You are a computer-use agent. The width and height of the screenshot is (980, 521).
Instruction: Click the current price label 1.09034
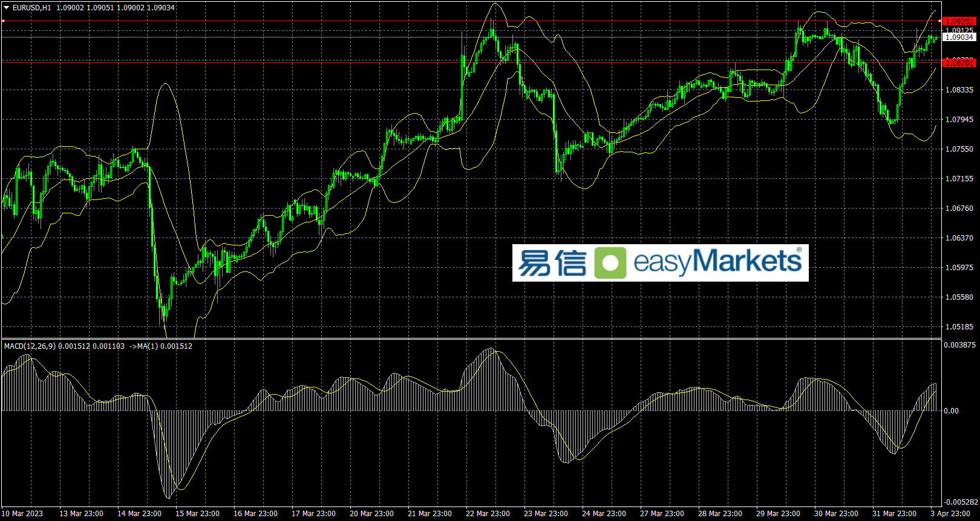[959, 37]
